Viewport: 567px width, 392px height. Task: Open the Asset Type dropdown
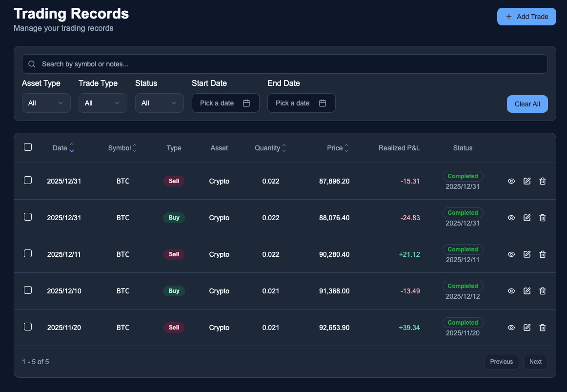pos(46,103)
